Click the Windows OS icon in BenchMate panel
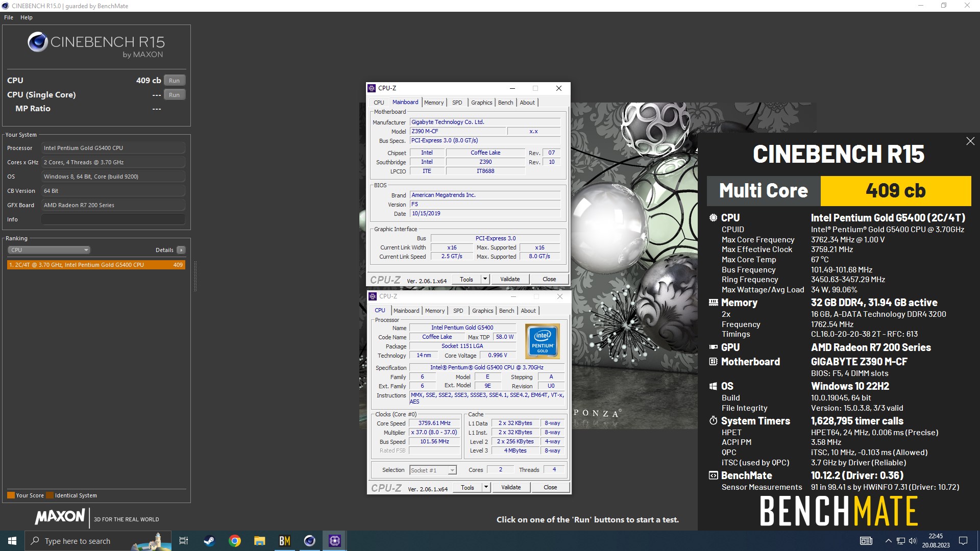Image resolution: width=980 pixels, height=551 pixels. point(713,386)
